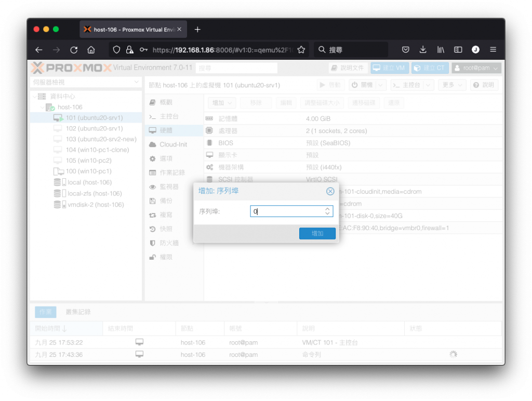Click the 說明文件 documentation button

point(348,68)
